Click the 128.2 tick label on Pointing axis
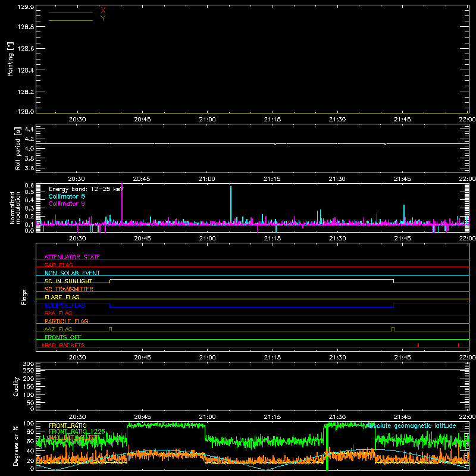The width and height of the screenshot is (476, 476). coord(26,92)
